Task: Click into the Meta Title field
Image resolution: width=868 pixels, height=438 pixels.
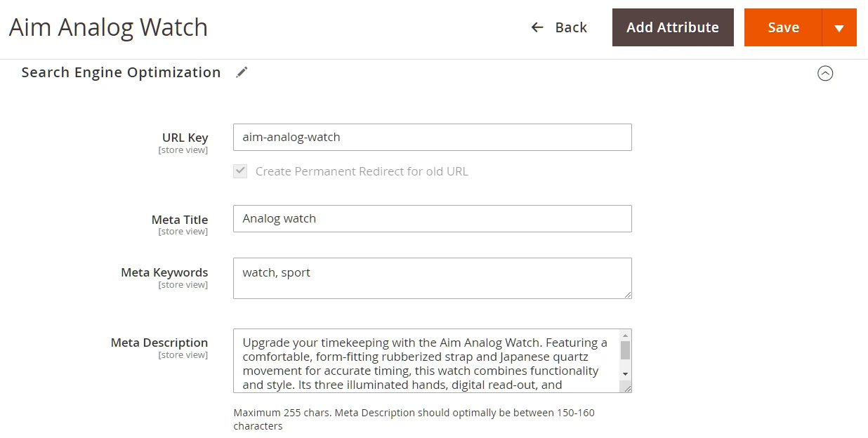Action: coord(432,219)
